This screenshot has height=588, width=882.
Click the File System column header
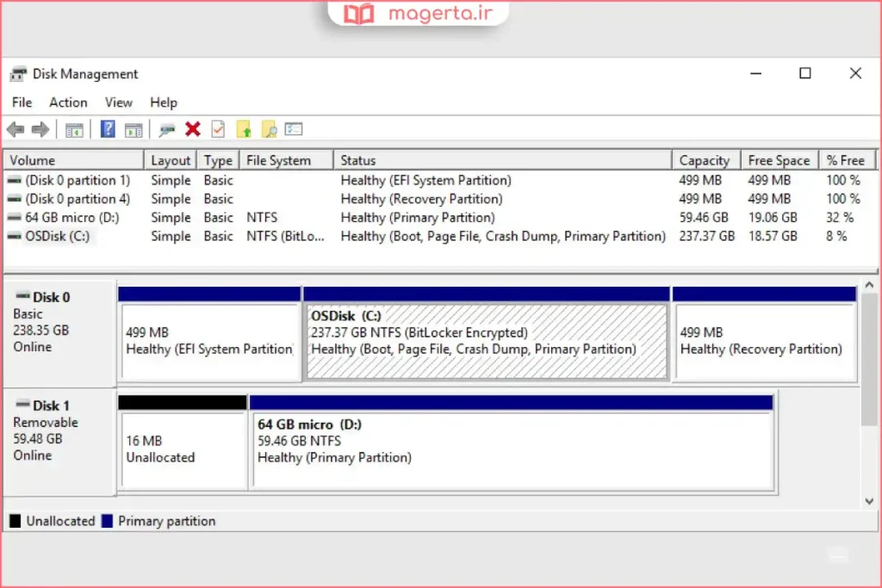tap(278, 160)
